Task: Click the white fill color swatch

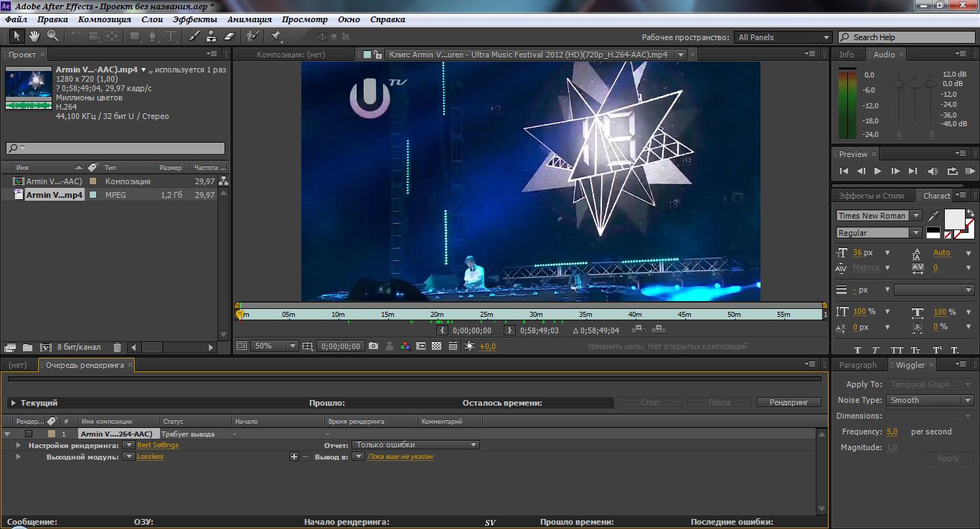Action: pyautogui.click(x=953, y=218)
